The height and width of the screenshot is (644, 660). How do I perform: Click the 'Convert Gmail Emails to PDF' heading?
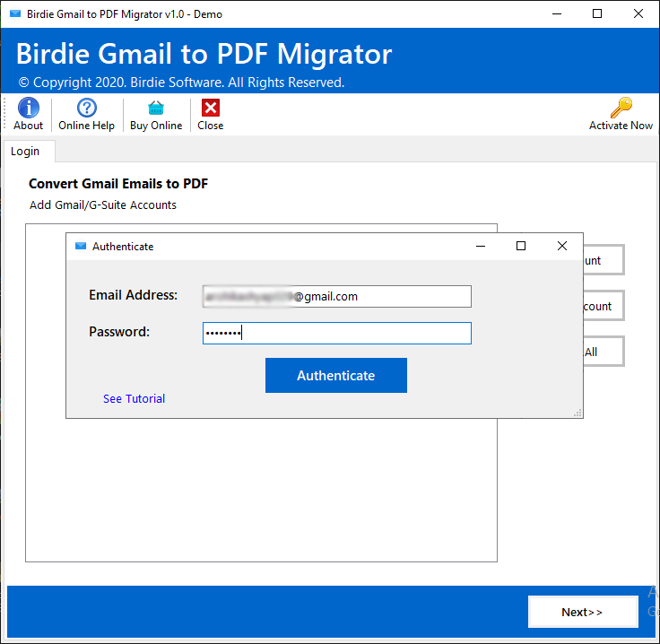point(118,184)
